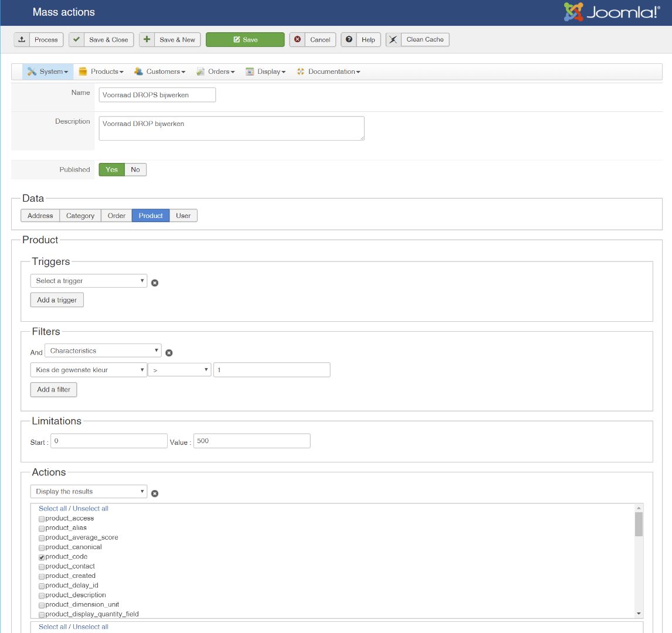
Task: Check the product_access checkbox
Action: click(42, 519)
